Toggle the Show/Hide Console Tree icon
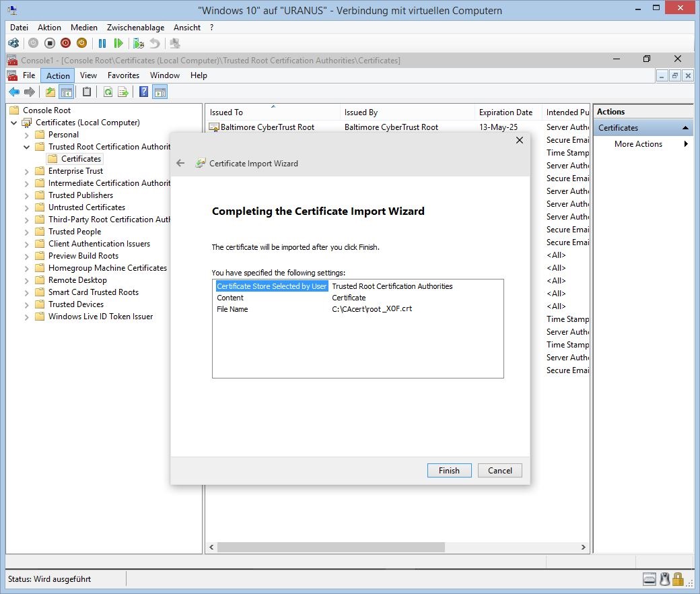700x594 pixels. (x=66, y=92)
